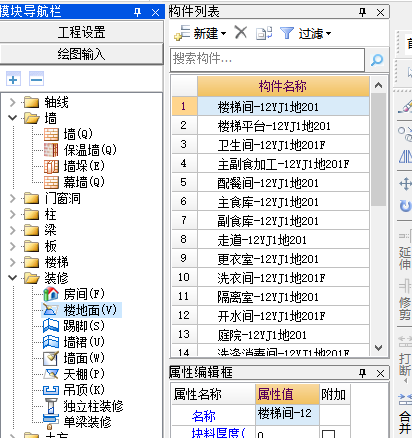The image size is (412, 438).
Task: Click the 构件名称 column header
Action: (x=283, y=86)
